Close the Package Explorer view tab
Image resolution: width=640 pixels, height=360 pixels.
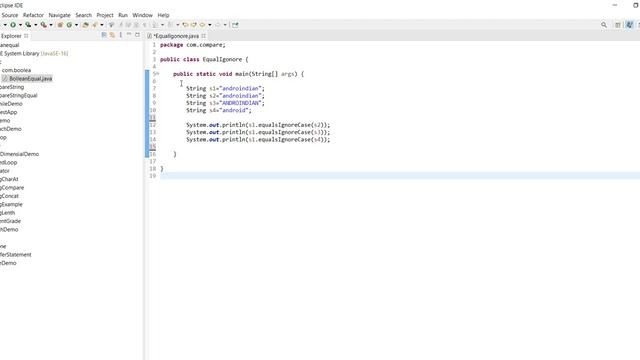pyautogui.click(x=26, y=36)
